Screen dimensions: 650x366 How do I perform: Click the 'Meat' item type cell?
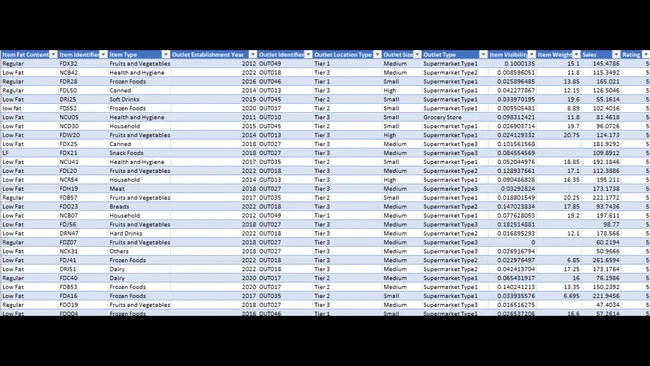(x=139, y=189)
